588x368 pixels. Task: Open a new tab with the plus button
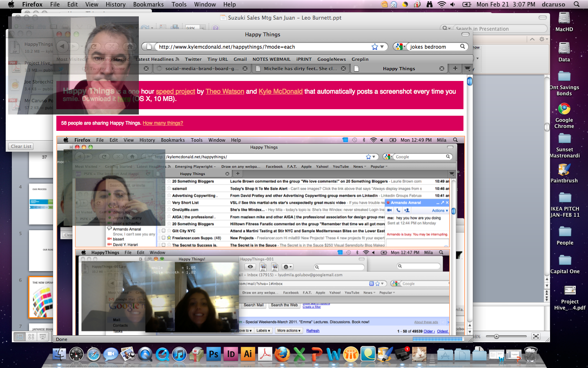[455, 68]
